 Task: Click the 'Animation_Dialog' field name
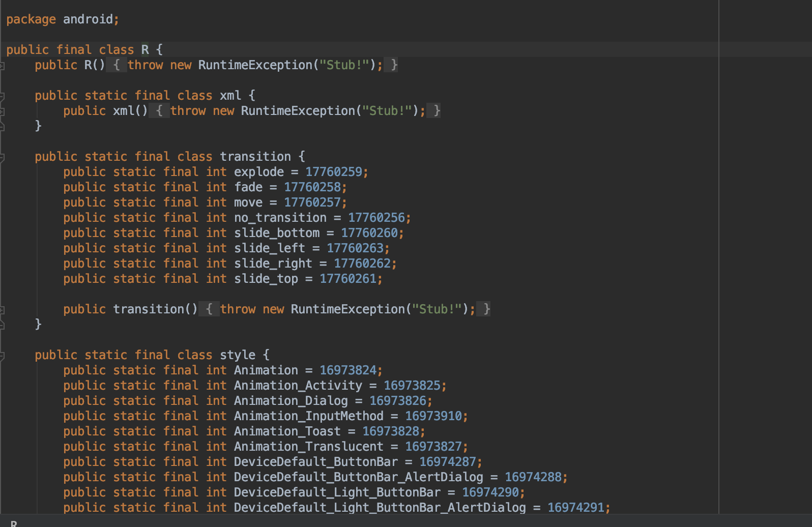(x=291, y=401)
